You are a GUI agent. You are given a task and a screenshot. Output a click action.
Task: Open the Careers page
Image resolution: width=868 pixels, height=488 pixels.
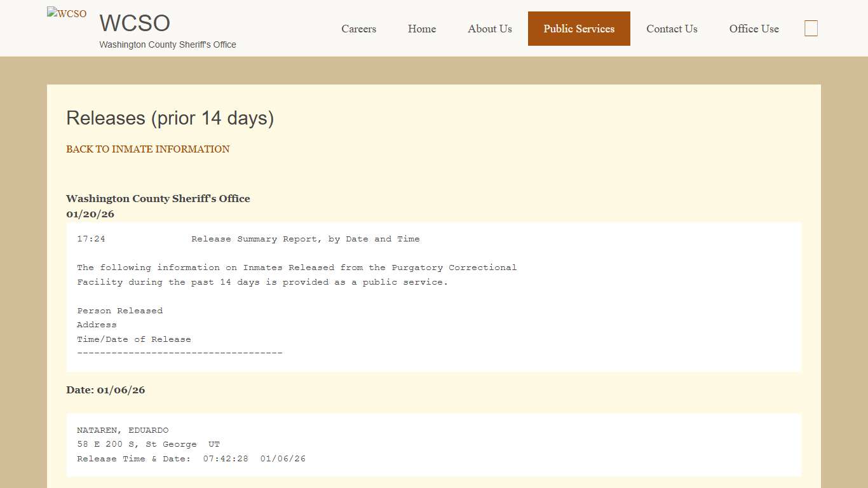pos(358,29)
